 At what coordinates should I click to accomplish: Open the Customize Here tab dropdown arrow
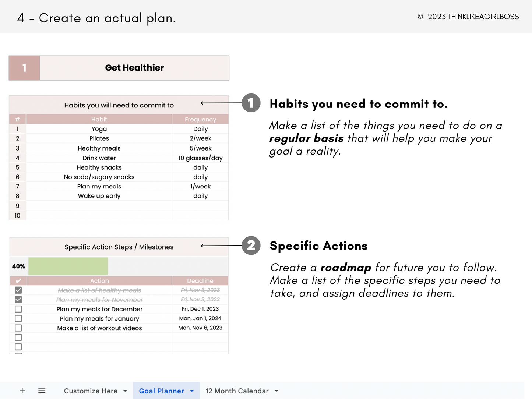tap(125, 391)
